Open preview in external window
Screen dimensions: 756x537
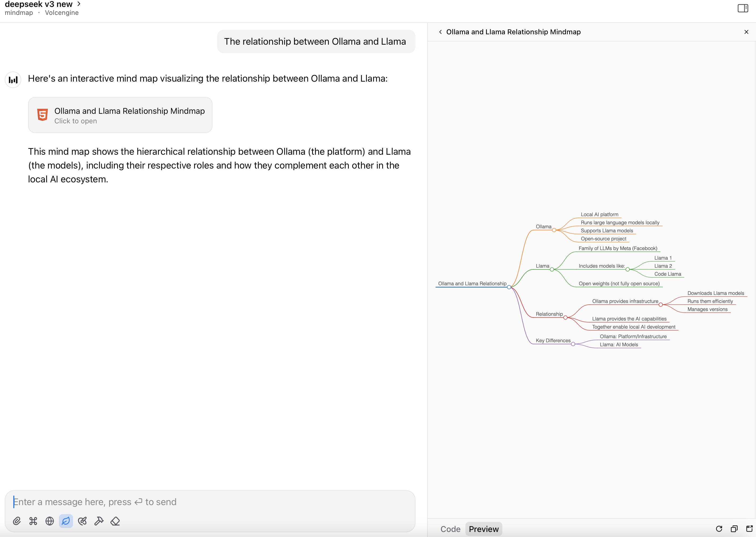pyautogui.click(x=749, y=529)
